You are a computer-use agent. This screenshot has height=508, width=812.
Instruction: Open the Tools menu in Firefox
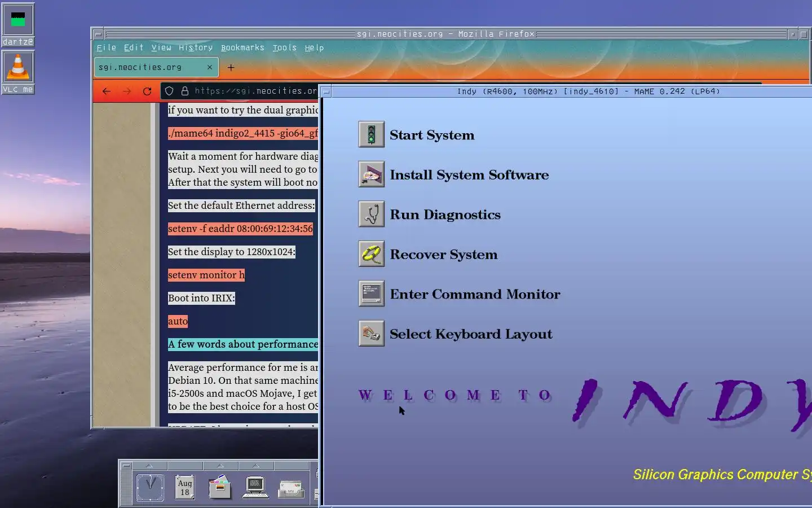pyautogui.click(x=284, y=48)
